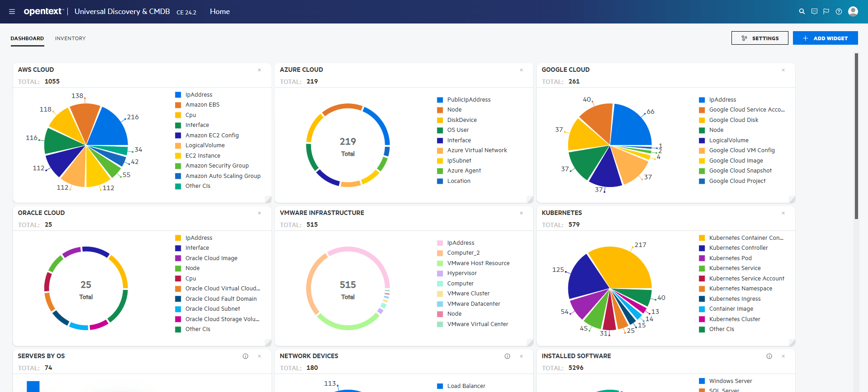Toggle Amazon EBS legend entry
Screen dimensions: 868x392
point(197,105)
